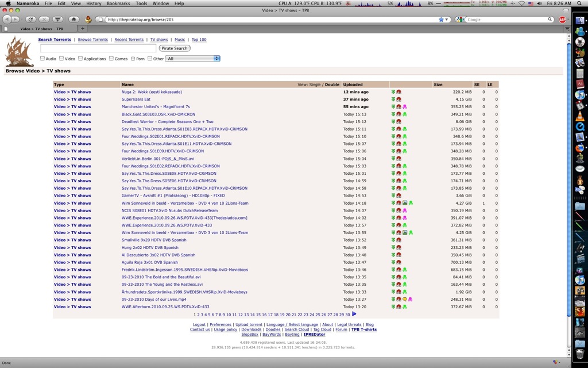
Task: Click the Wi-Fi status icon in menu bar
Action: (x=521, y=3)
